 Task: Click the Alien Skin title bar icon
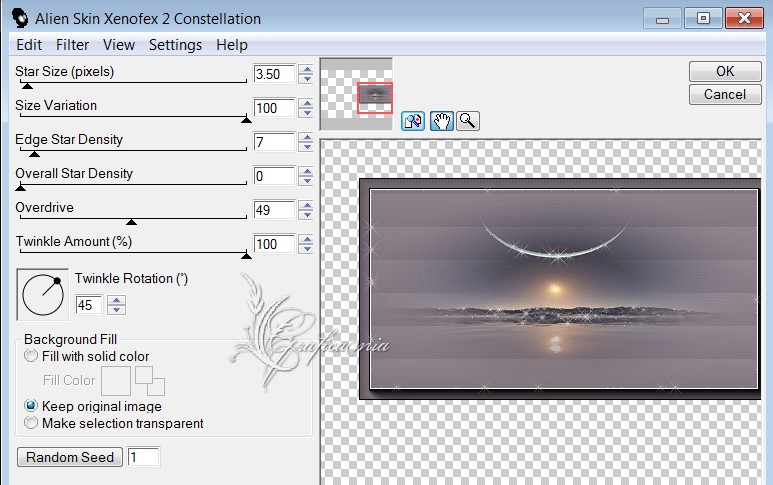[x=20, y=18]
